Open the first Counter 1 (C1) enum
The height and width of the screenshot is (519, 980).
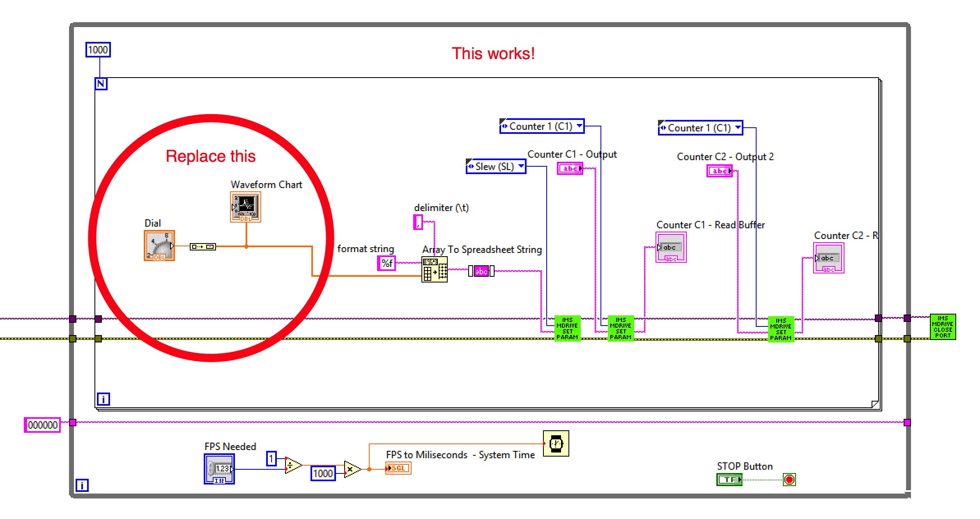pos(542,126)
